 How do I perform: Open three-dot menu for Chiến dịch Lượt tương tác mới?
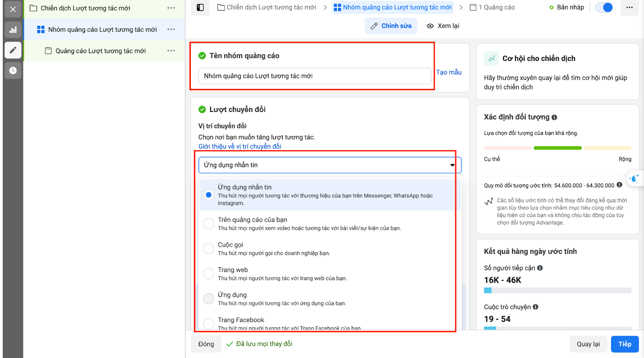pyautogui.click(x=171, y=8)
